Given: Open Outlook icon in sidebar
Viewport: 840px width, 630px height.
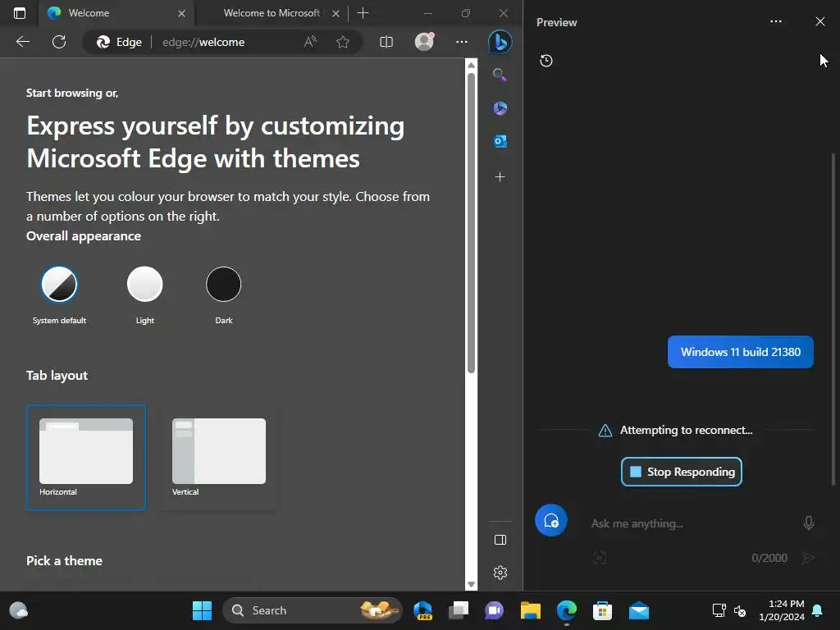Looking at the screenshot, I should pyautogui.click(x=500, y=141).
